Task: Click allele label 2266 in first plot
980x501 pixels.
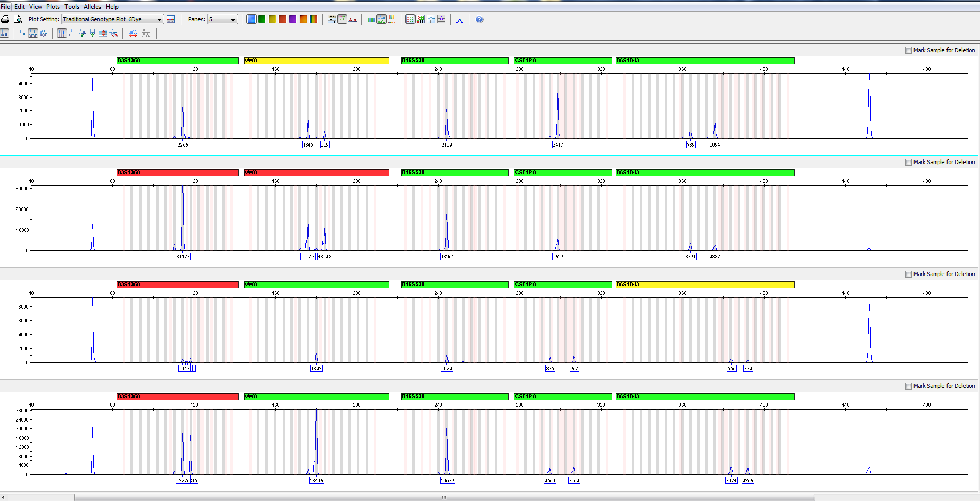Action: pyautogui.click(x=183, y=144)
